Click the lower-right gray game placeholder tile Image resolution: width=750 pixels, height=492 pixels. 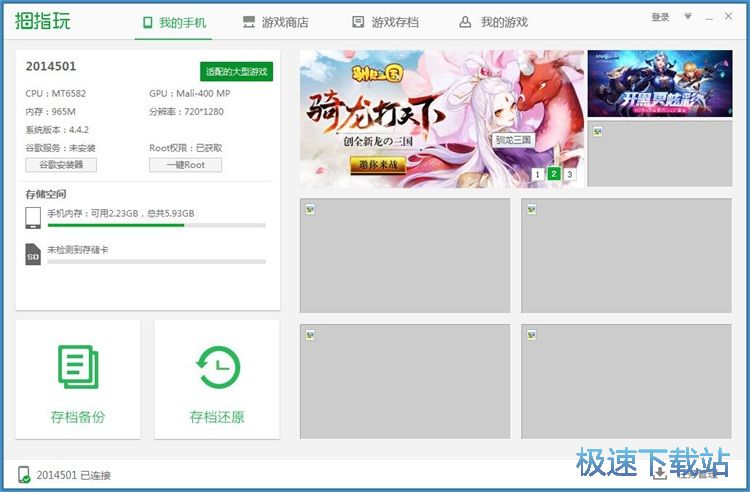(x=626, y=381)
